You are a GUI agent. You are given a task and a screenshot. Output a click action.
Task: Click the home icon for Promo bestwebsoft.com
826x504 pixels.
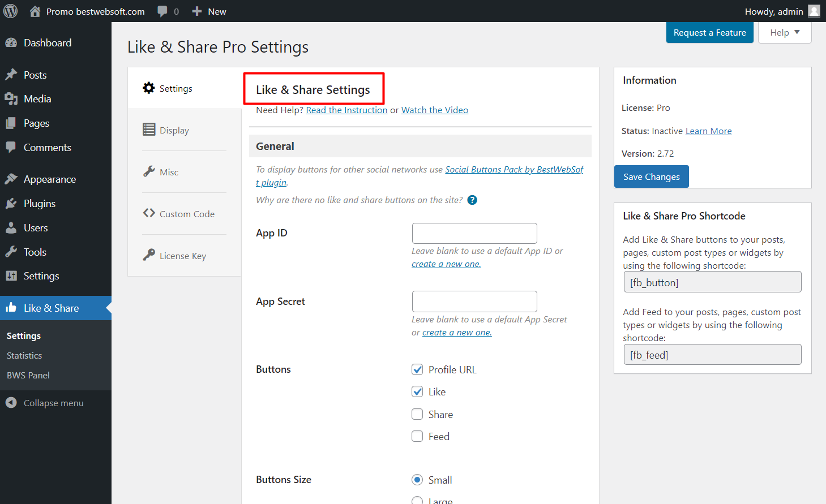pos(35,11)
